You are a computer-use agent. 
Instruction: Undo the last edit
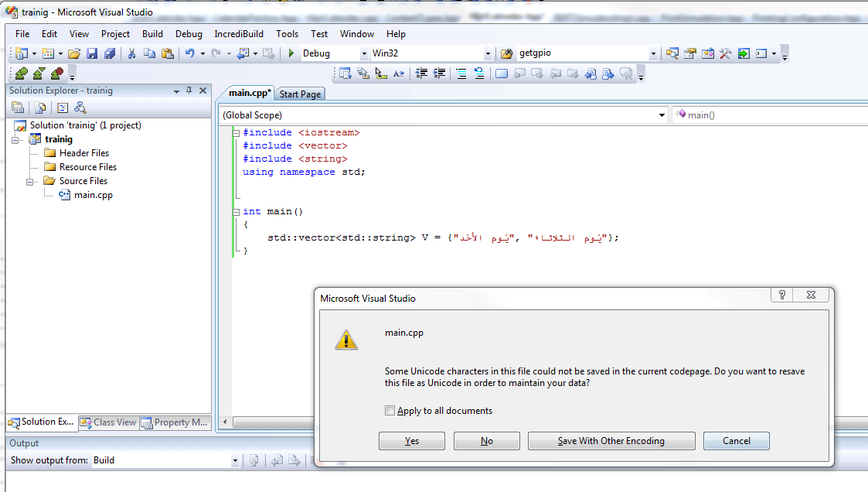190,53
